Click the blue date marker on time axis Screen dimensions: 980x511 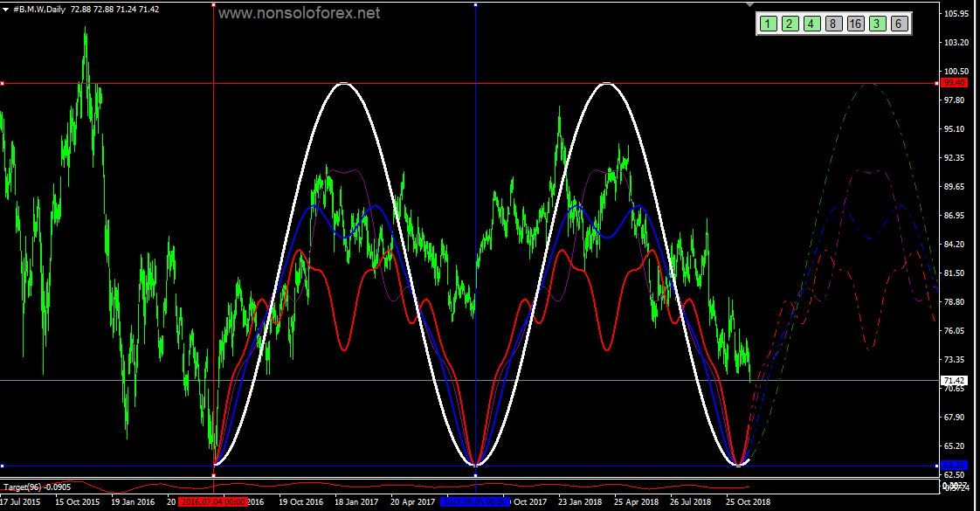click(474, 502)
